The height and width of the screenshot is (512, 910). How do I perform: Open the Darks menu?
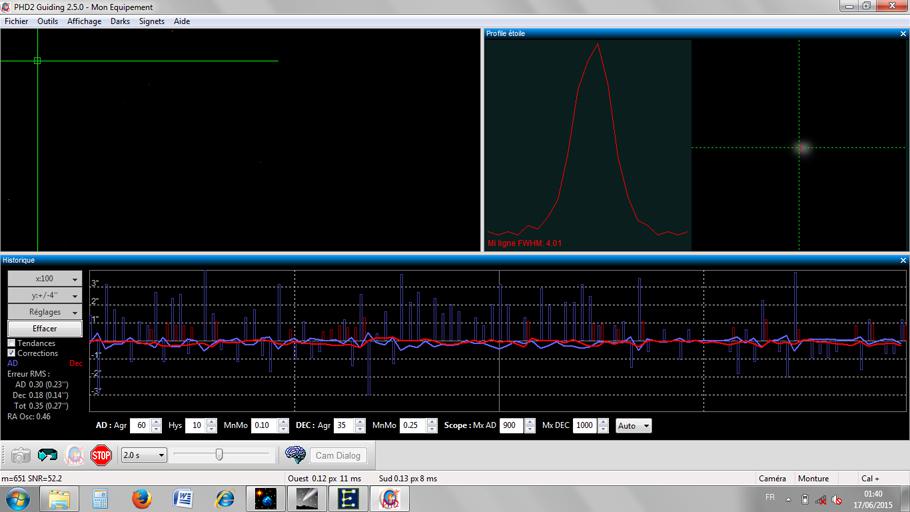tap(120, 21)
